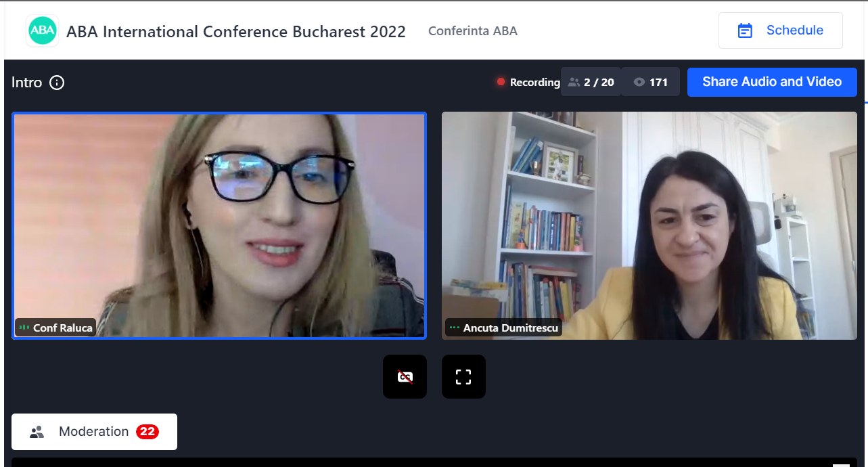Select the Conf Raluca video tile
Screen dimensions: 868x467
(219, 217)
